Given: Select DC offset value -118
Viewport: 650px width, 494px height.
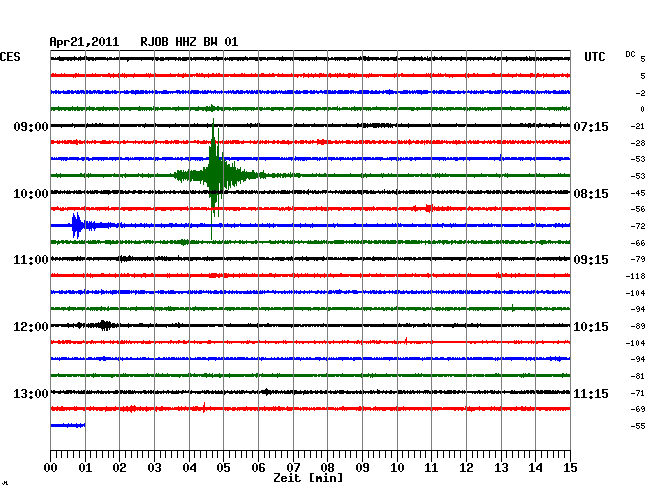Looking at the screenshot, I should click(x=635, y=276).
